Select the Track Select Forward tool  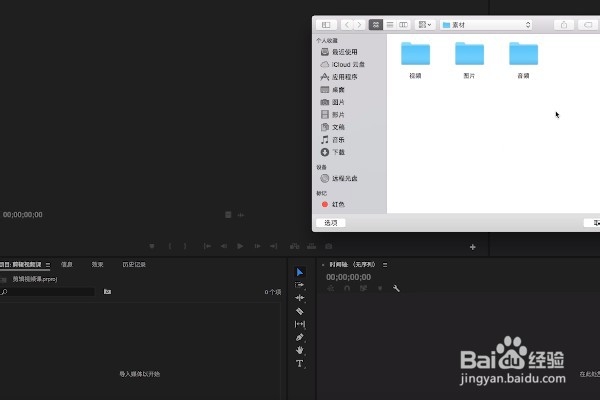click(300, 285)
